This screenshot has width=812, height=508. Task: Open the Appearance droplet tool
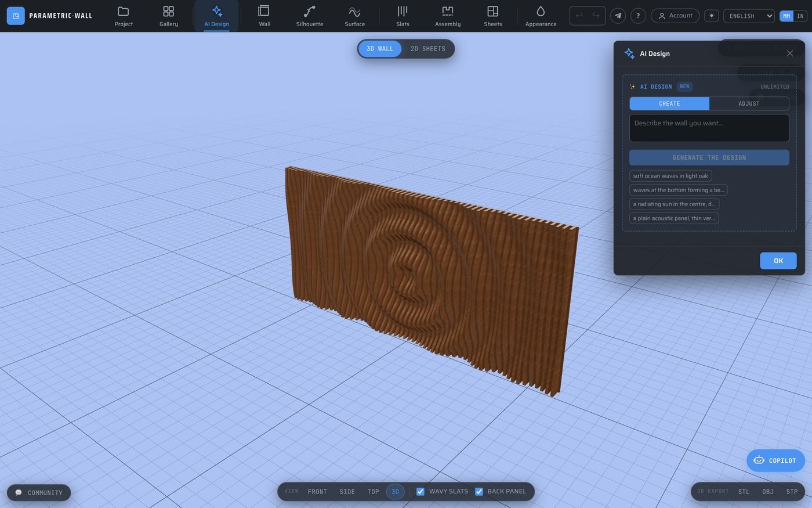pyautogui.click(x=541, y=16)
